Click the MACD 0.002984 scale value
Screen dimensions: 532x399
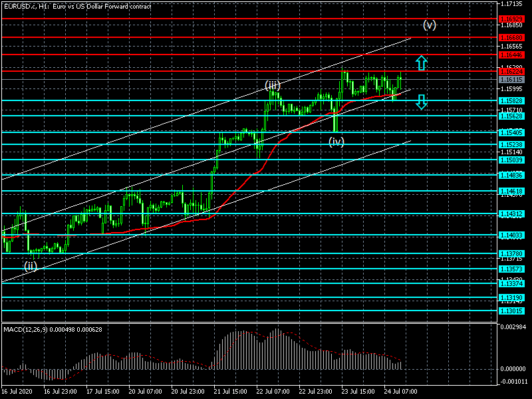point(513,327)
